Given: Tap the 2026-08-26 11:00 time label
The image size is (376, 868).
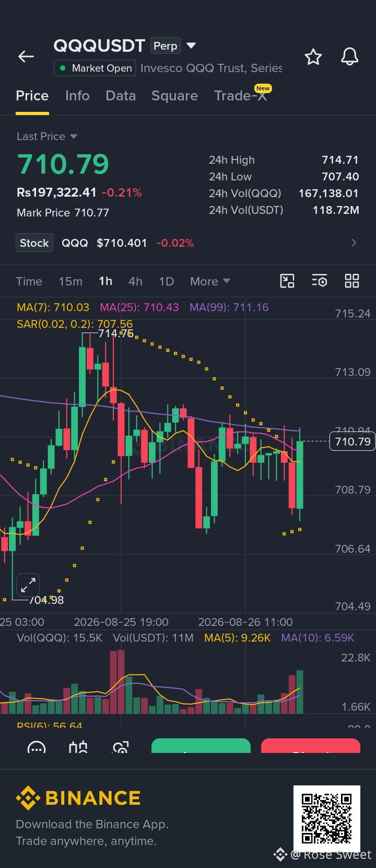Looking at the screenshot, I should pos(245,622).
